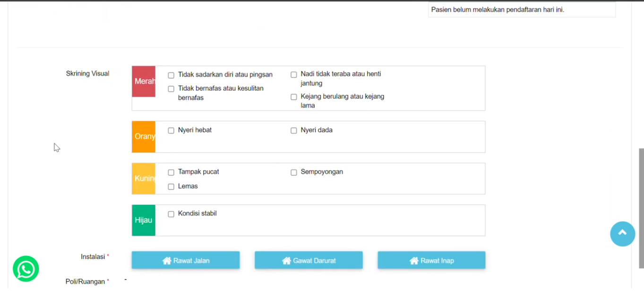This screenshot has width=644, height=293.
Task: Click the scroll-to-top arrow button
Action: tap(622, 233)
